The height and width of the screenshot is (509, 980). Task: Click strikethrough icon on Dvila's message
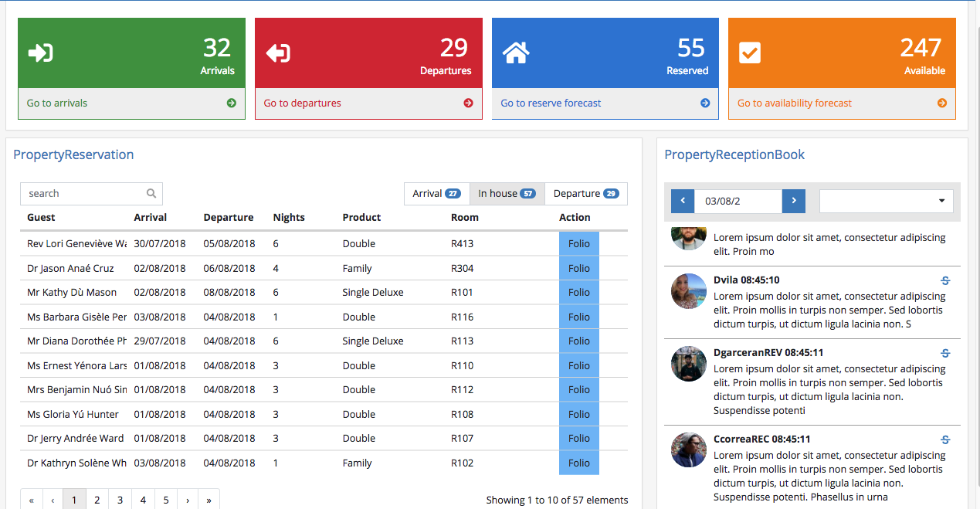(945, 280)
